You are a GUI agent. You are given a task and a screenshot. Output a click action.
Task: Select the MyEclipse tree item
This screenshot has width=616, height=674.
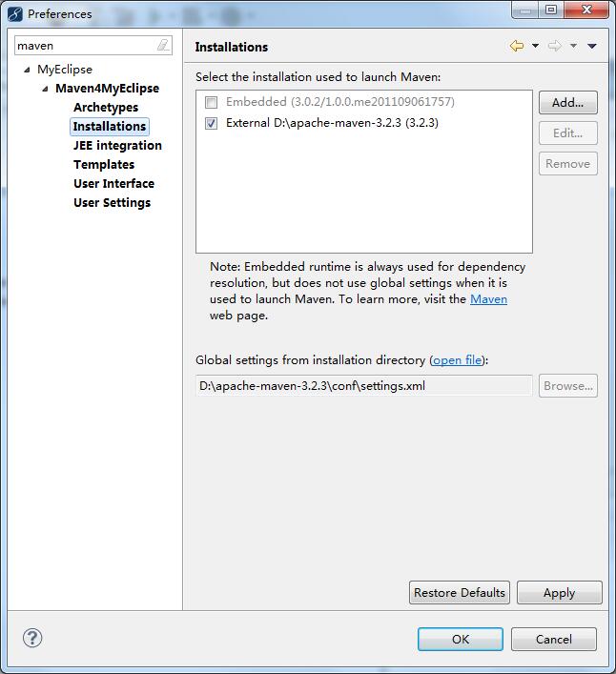click(65, 70)
